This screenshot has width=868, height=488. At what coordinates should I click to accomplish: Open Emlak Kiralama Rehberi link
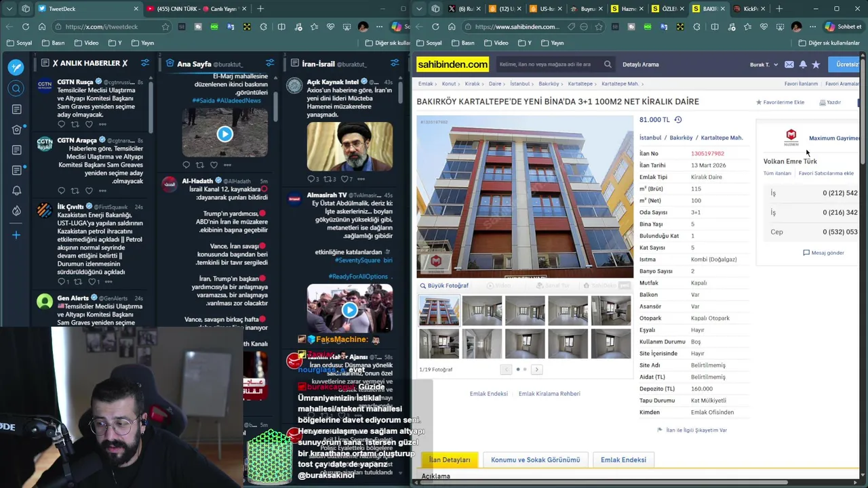tap(549, 394)
